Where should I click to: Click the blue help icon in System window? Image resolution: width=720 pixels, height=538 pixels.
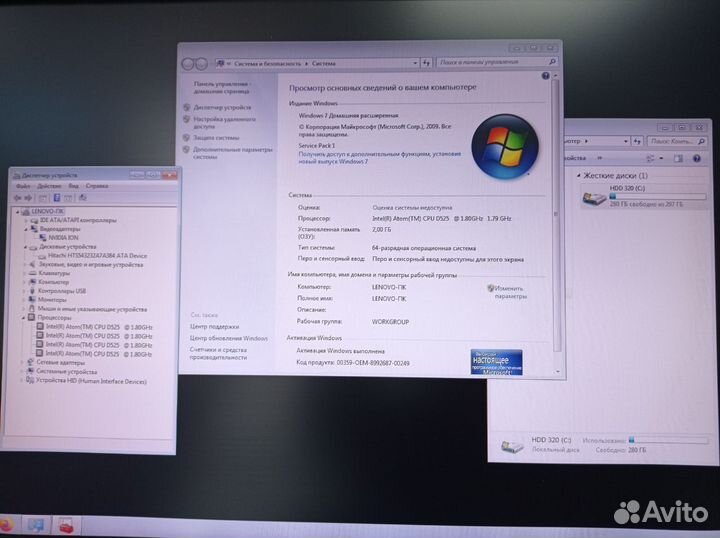click(546, 76)
